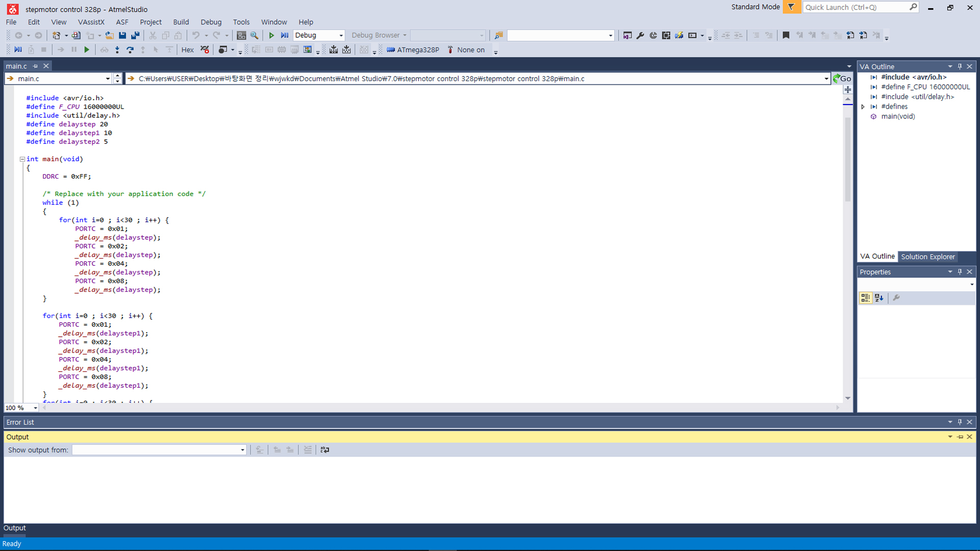The image size is (980, 551).
Task: Switch to the Solution Explorer tab
Action: (927, 256)
